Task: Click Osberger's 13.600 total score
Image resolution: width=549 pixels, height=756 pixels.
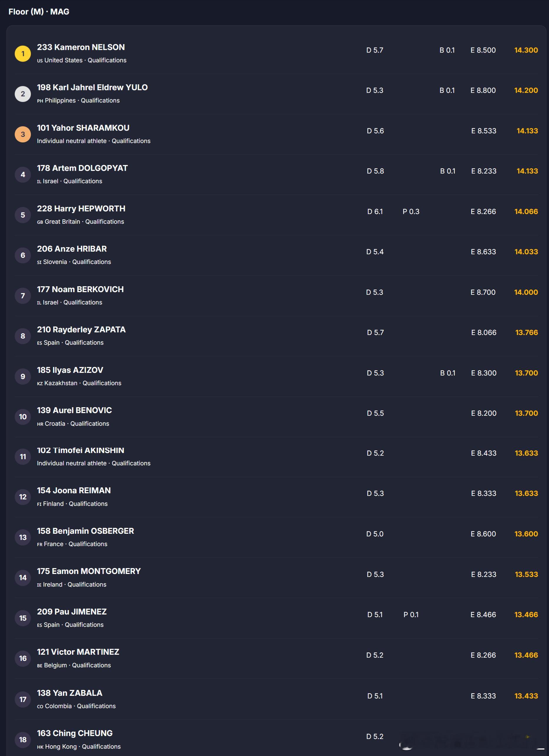Action: [526, 534]
